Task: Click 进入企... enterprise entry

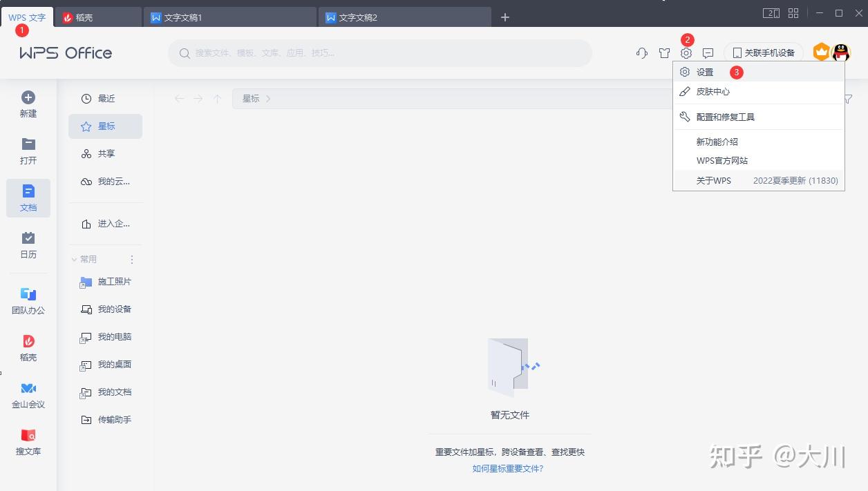Action: [x=105, y=224]
